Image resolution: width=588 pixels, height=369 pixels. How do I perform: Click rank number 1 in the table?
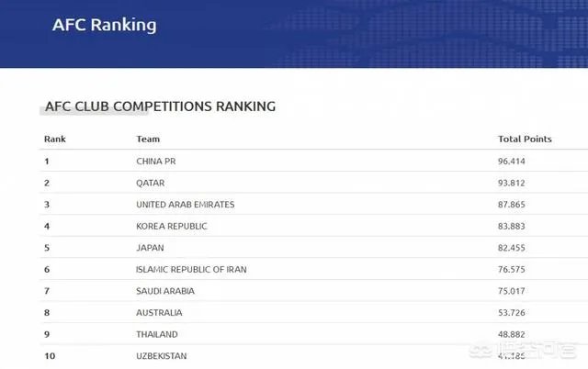pos(47,161)
